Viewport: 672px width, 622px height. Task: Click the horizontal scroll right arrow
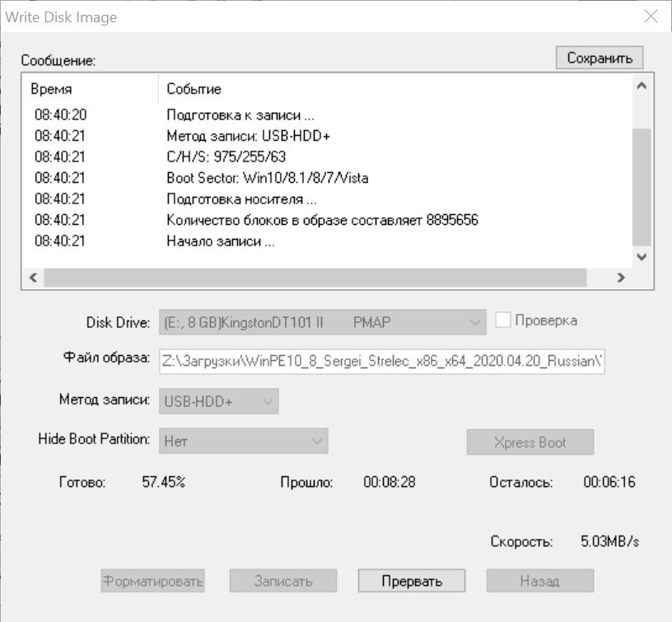pos(621,278)
